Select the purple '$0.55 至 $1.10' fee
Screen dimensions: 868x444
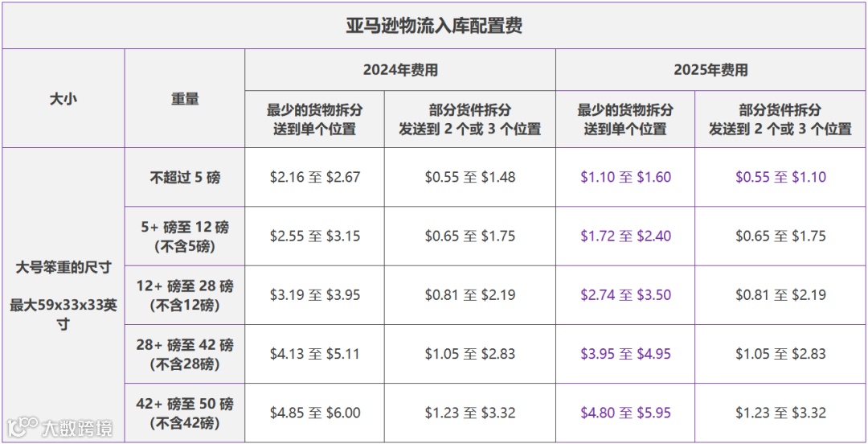(x=780, y=178)
